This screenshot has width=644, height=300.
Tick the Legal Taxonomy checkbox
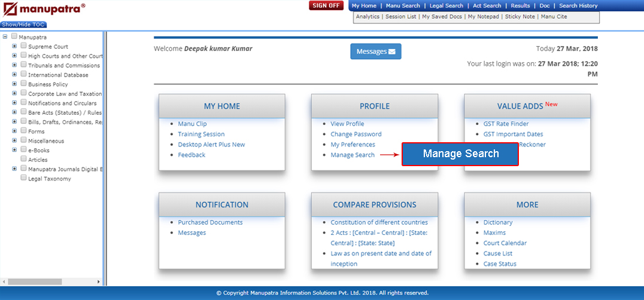pyautogui.click(x=23, y=178)
